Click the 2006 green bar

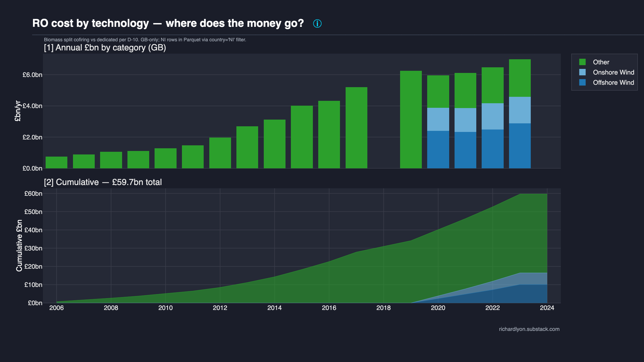tap(57, 162)
